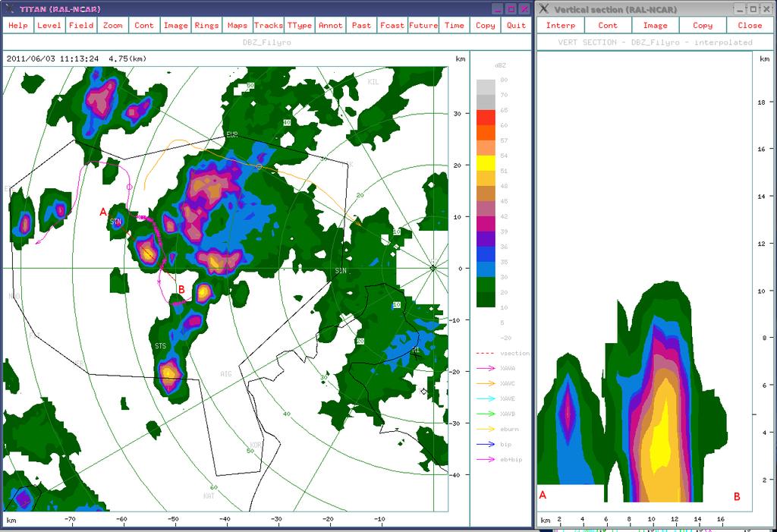Click the radar origin marker on the map
This screenshot has width=777, height=532.
point(433,268)
